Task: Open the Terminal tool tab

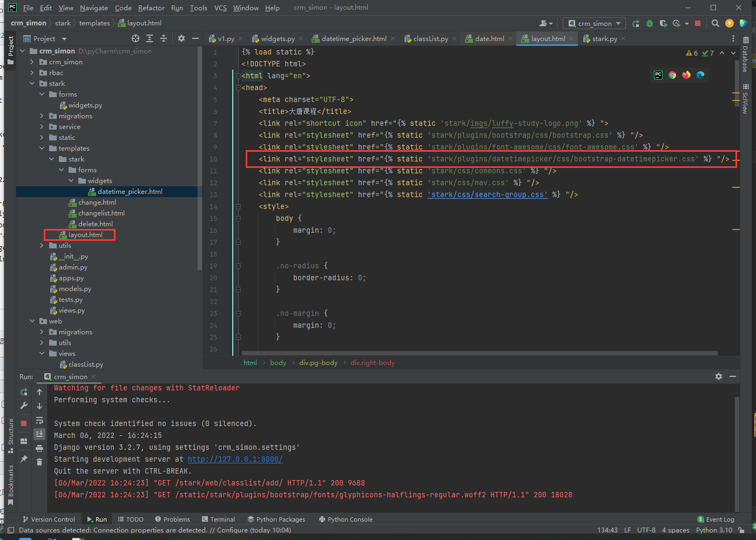Action: [218, 519]
